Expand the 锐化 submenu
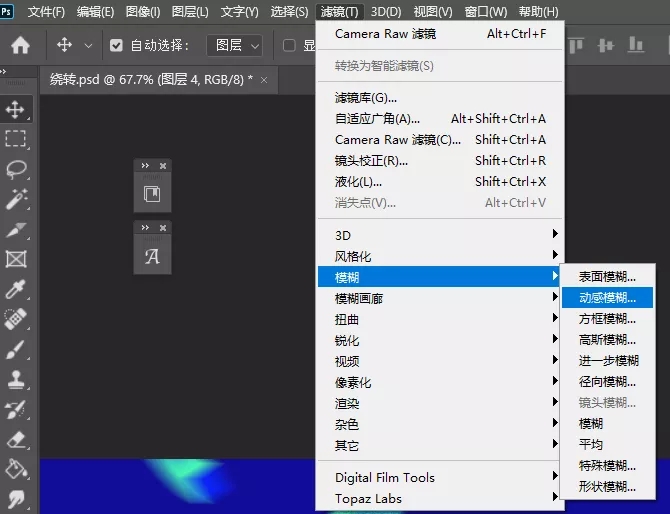The width and height of the screenshot is (670, 514). (438, 340)
